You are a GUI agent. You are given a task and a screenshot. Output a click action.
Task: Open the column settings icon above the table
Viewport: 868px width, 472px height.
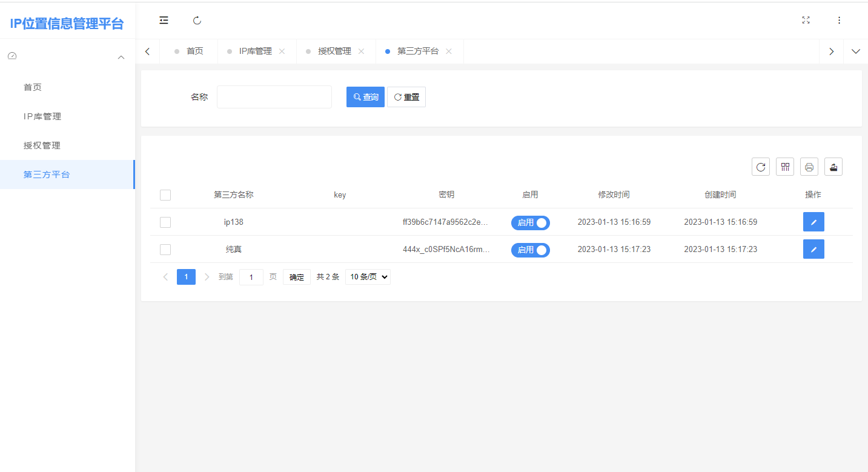tap(784, 167)
